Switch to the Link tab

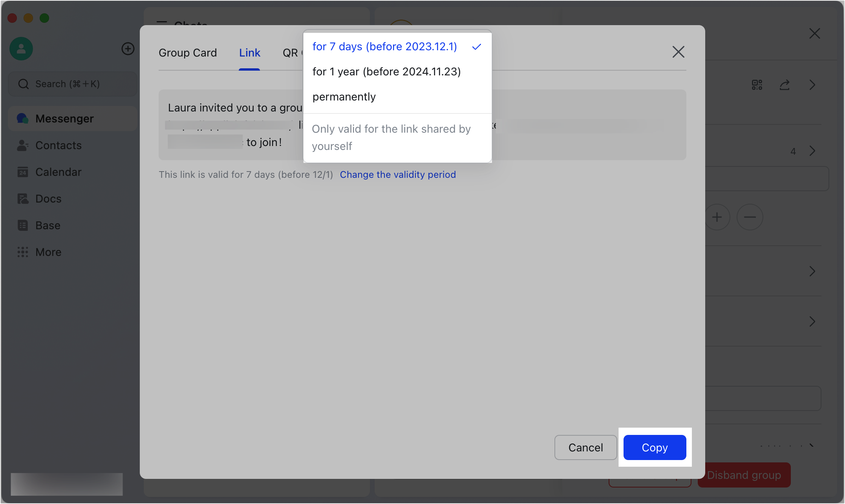coord(250,53)
